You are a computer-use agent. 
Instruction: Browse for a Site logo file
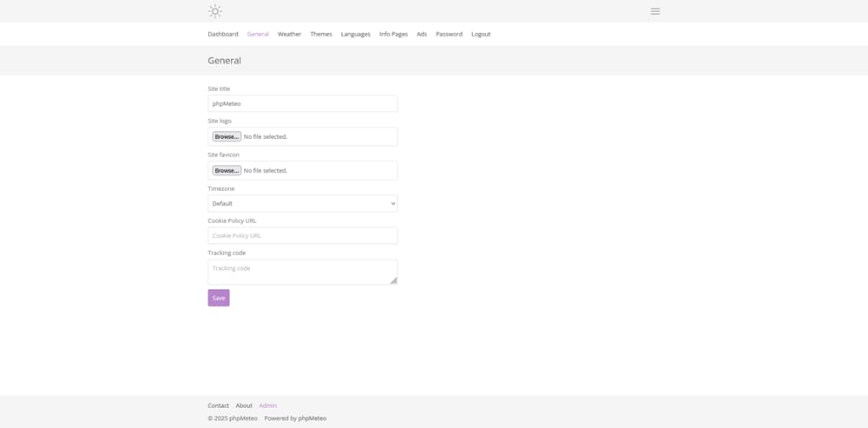227,137
